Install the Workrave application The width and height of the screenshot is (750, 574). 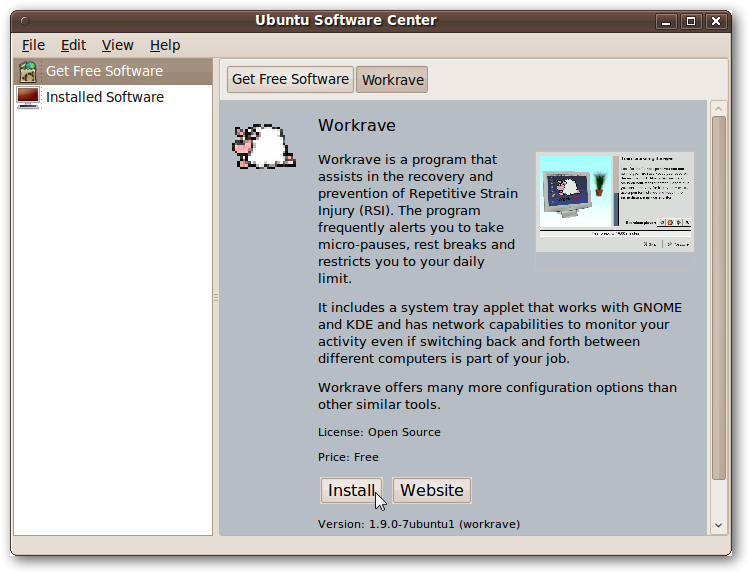tap(352, 490)
